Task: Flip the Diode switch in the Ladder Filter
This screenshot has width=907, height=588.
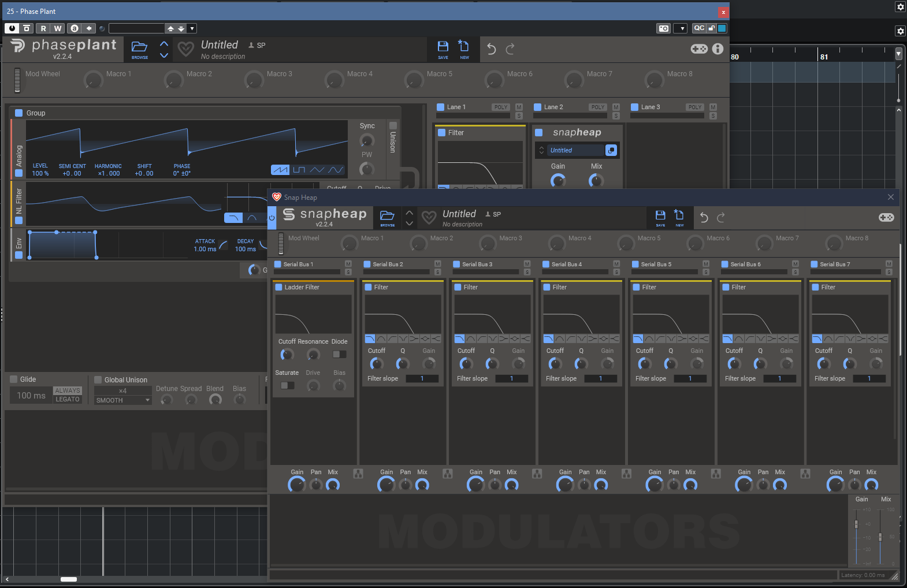Action: [340, 354]
